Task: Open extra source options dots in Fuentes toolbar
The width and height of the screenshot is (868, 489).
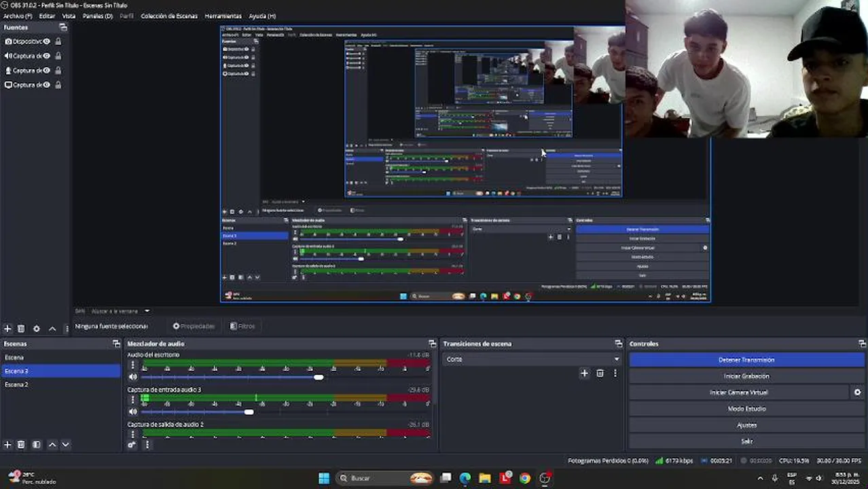Action: point(67,329)
